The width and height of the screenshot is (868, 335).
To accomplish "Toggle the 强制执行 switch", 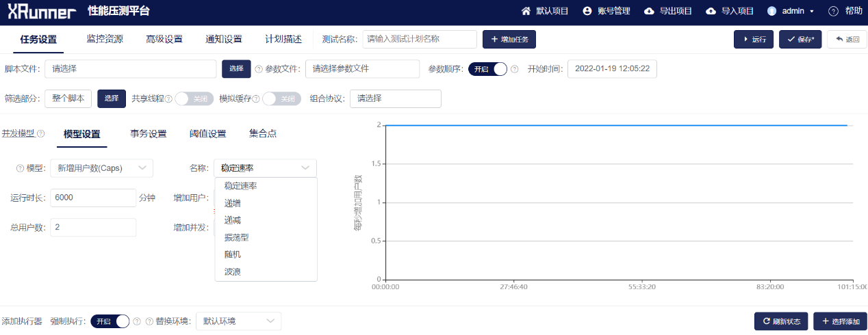I will point(110,321).
